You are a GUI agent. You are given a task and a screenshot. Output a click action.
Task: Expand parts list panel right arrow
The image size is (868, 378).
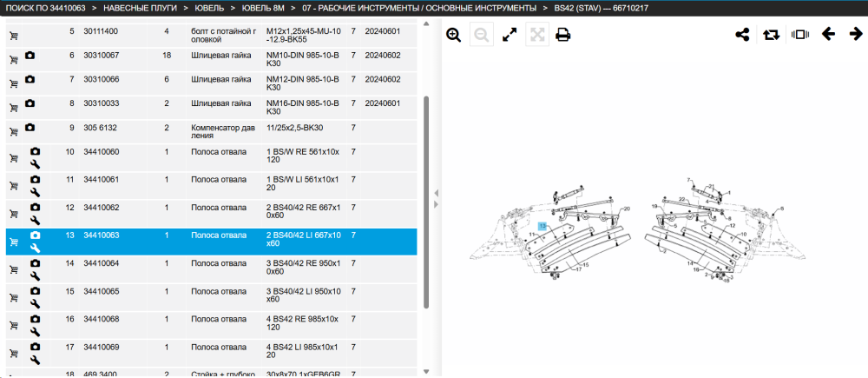tap(437, 204)
